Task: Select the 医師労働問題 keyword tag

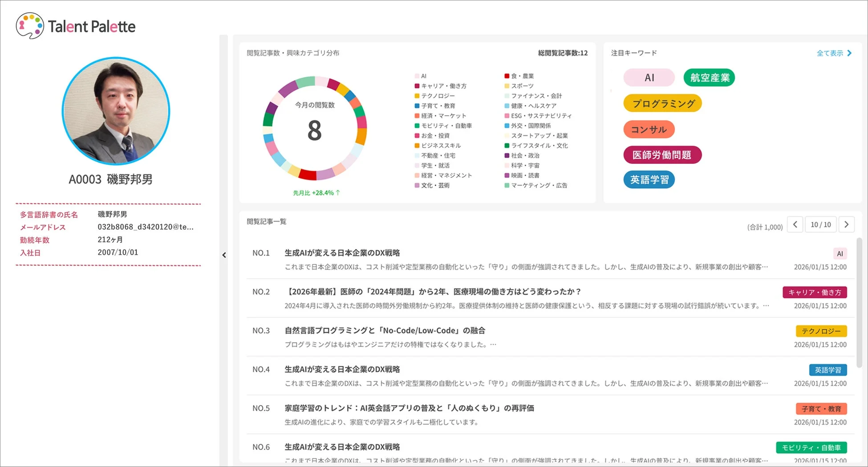Action: coord(663,154)
